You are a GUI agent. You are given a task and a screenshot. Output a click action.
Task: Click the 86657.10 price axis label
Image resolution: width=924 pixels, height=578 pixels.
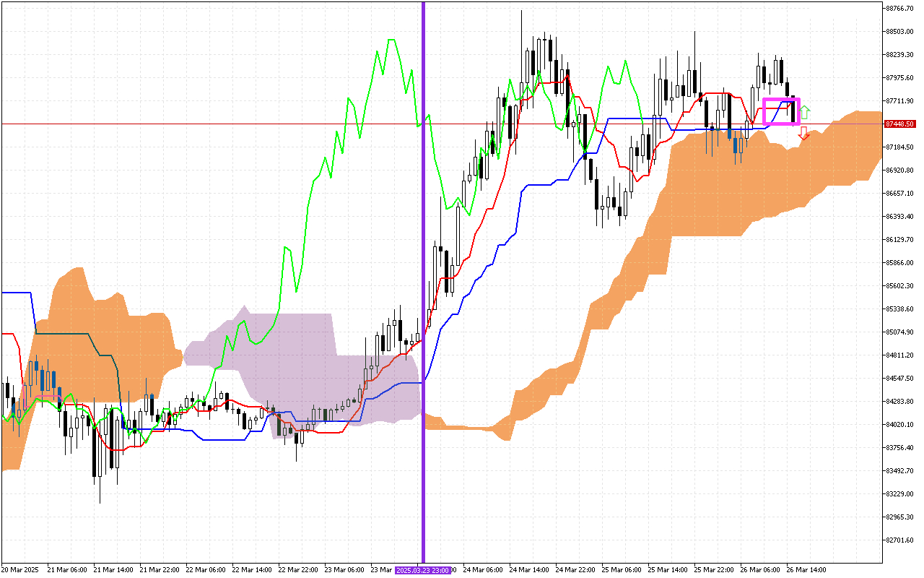899,194
